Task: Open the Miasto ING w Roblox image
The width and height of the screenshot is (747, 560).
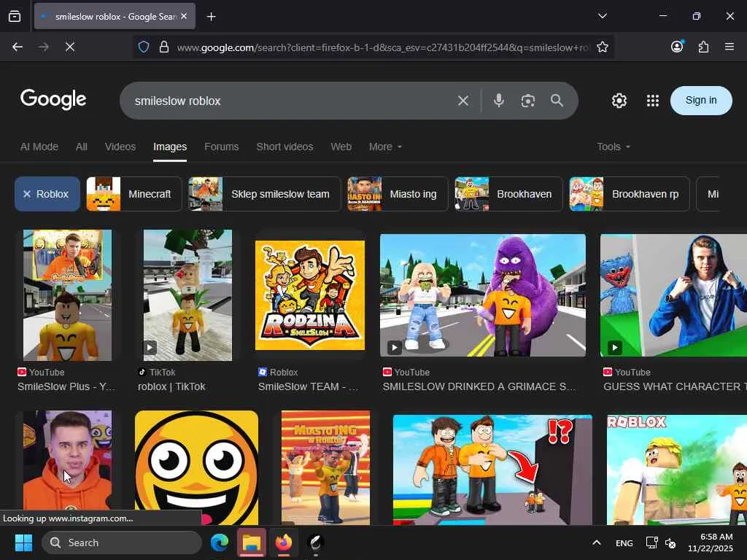Action: click(325, 467)
